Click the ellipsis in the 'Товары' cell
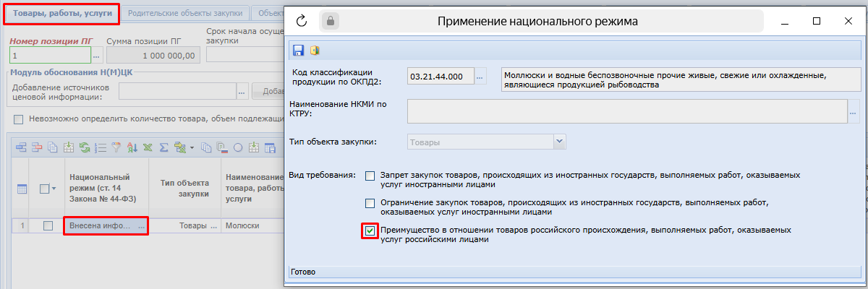868x289 pixels. pyautogui.click(x=215, y=225)
